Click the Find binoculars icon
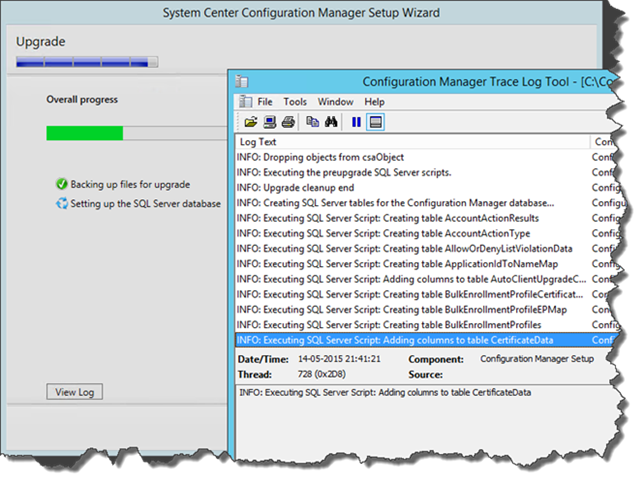Screen dimensions: 644x483 pos(331,122)
